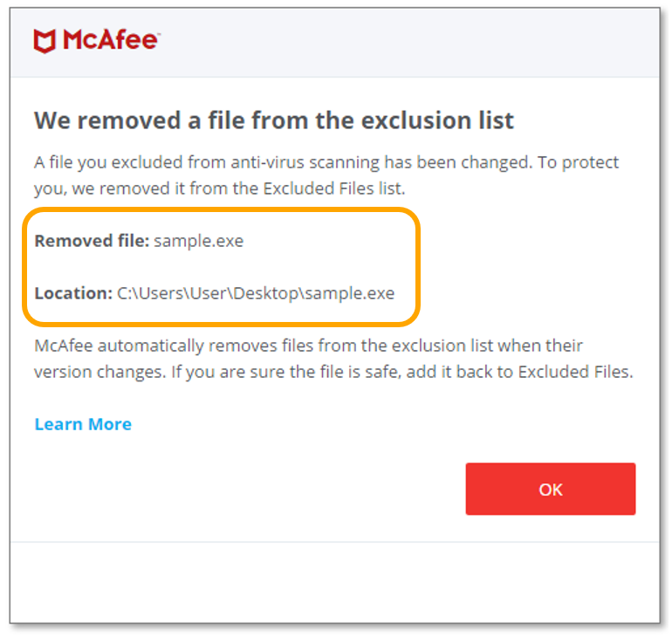The width and height of the screenshot is (672, 637).
Task: Click the McAfee shield logo icon
Action: 45,41
